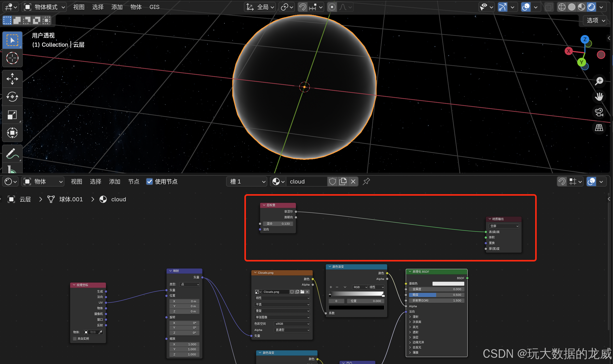
Task: Open the 添加 menu in viewport header
Action: point(117,7)
